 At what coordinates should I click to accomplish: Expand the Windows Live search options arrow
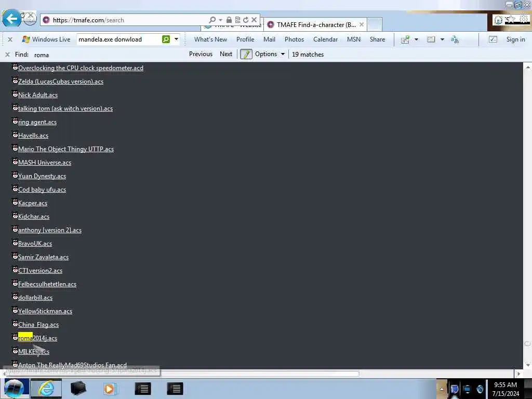pos(177,39)
